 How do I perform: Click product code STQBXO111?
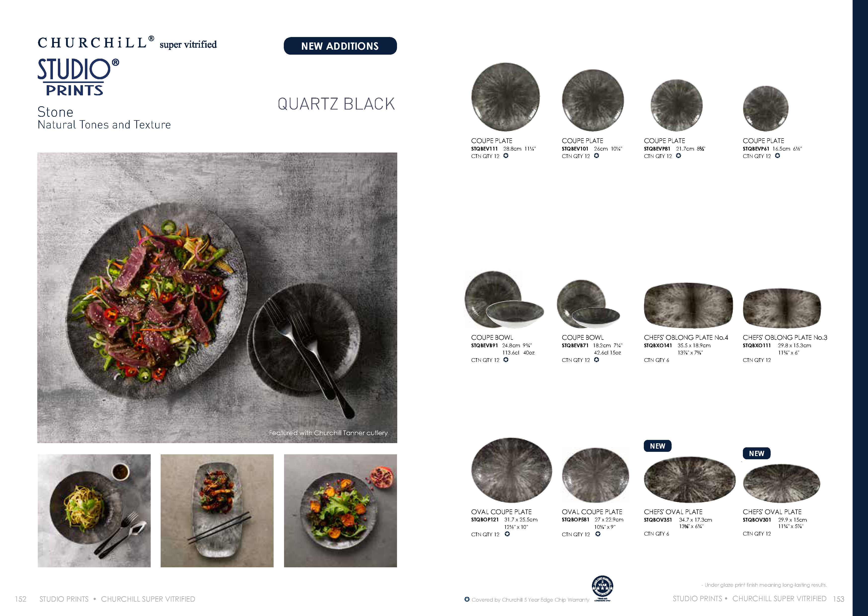(x=757, y=346)
